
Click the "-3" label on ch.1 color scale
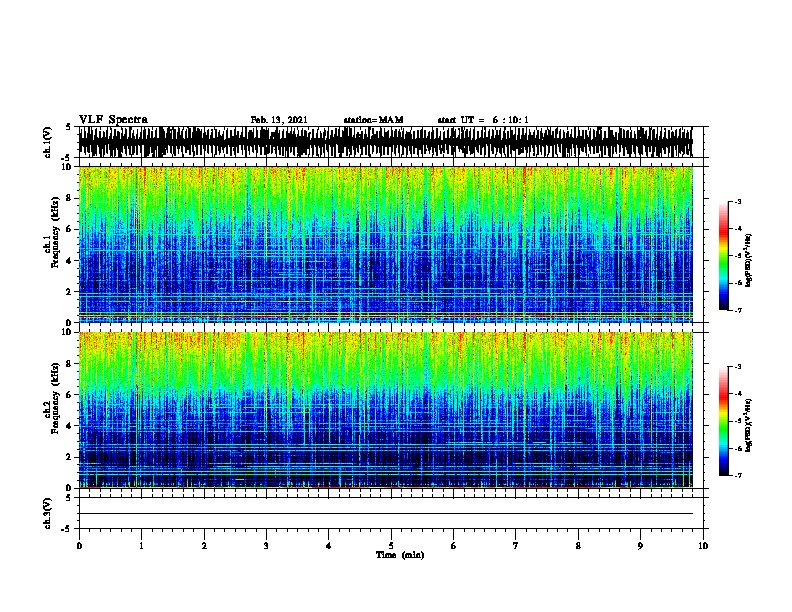pyautogui.click(x=738, y=201)
